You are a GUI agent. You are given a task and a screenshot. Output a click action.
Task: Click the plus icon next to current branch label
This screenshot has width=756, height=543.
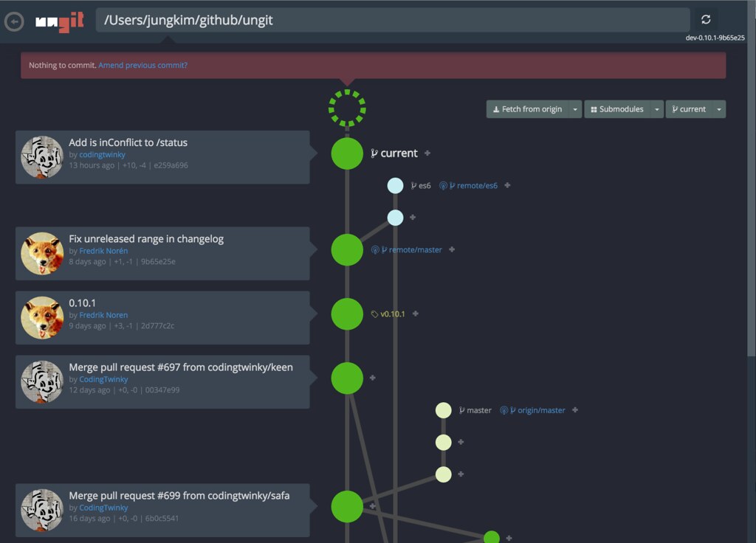pyautogui.click(x=427, y=153)
